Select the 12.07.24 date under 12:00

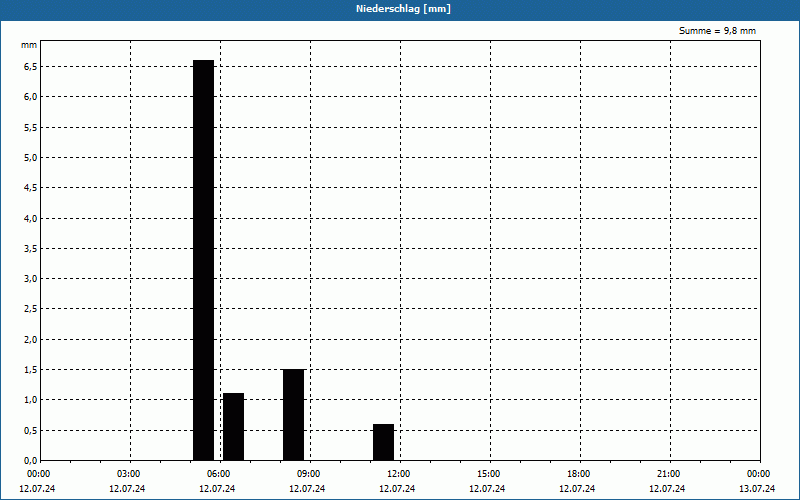click(x=397, y=489)
